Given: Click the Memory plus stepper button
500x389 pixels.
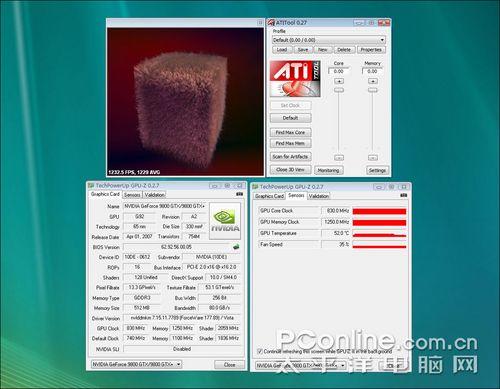Looking at the screenshot, I should tap(373, 81).
